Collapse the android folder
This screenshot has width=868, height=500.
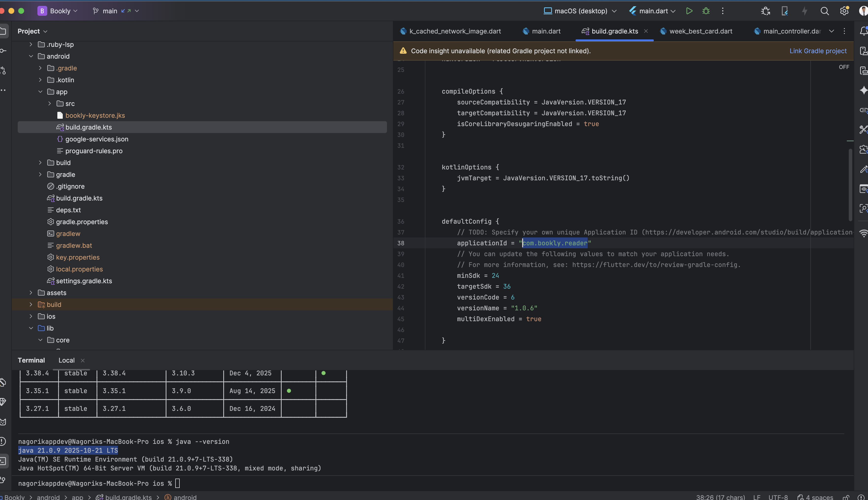(x=31, y=56)
